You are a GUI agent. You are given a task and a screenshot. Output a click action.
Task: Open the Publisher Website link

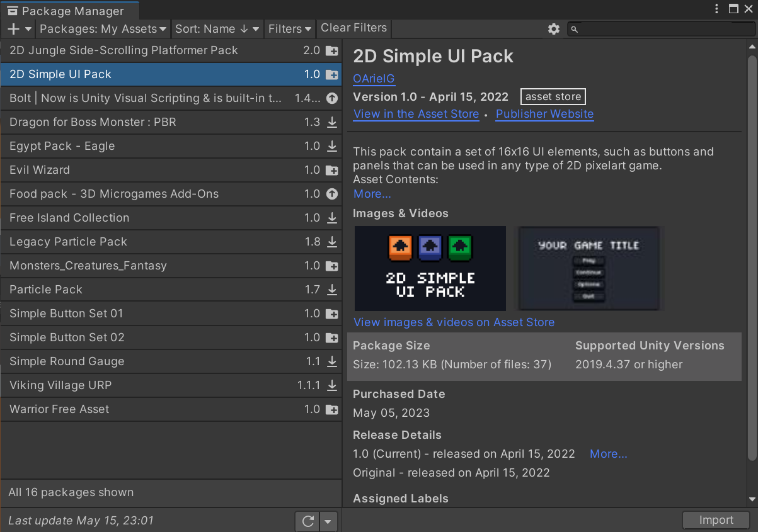(x=545, y=114)
